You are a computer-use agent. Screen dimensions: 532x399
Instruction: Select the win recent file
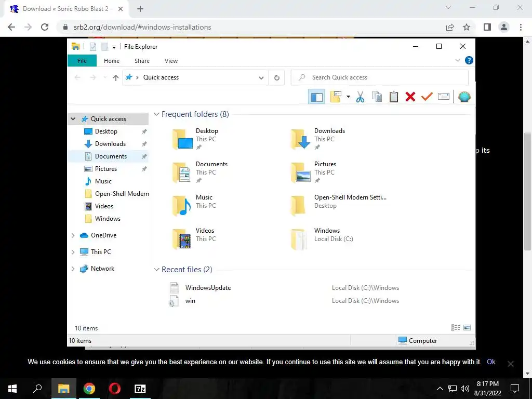[x=190, y=301]
